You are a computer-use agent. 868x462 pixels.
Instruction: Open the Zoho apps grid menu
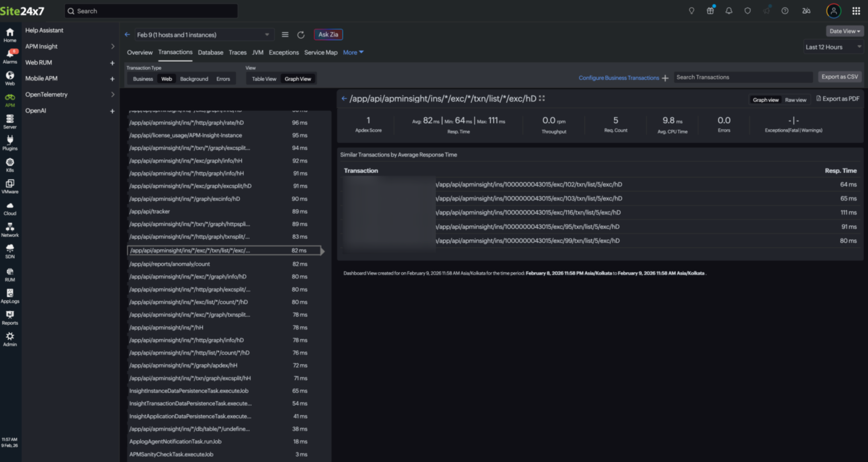click(x=856, y=11)
